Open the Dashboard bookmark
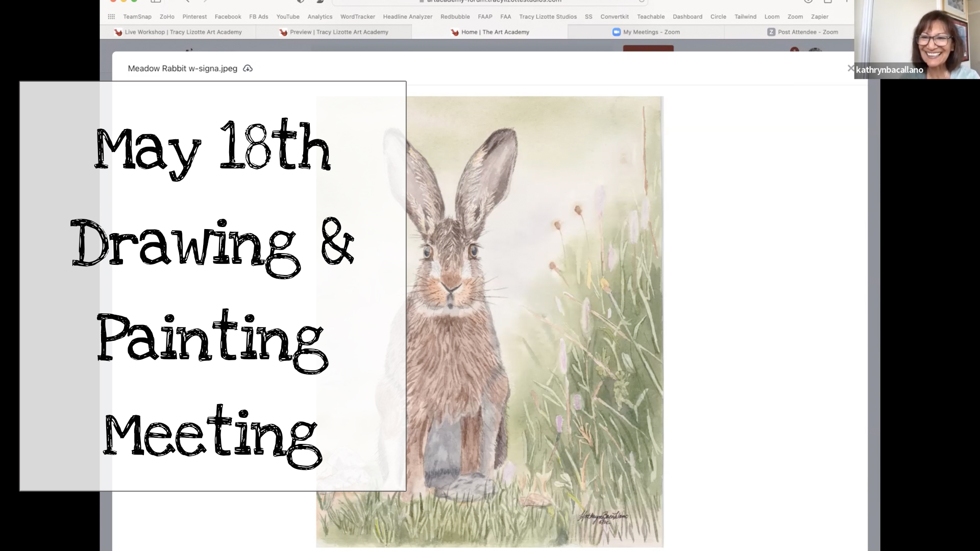This screenshot has width=980, height=551. [x=688, y=17]
